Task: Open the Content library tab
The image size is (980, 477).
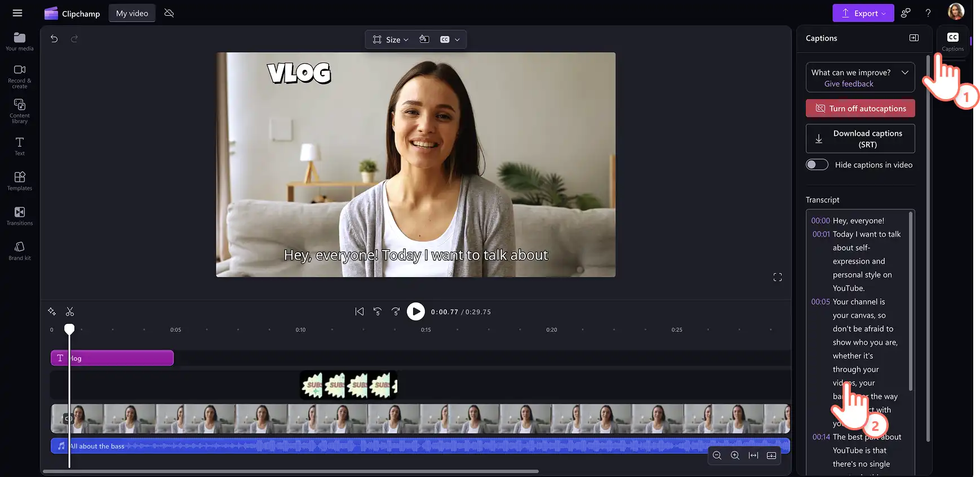Action: (20, 112)
